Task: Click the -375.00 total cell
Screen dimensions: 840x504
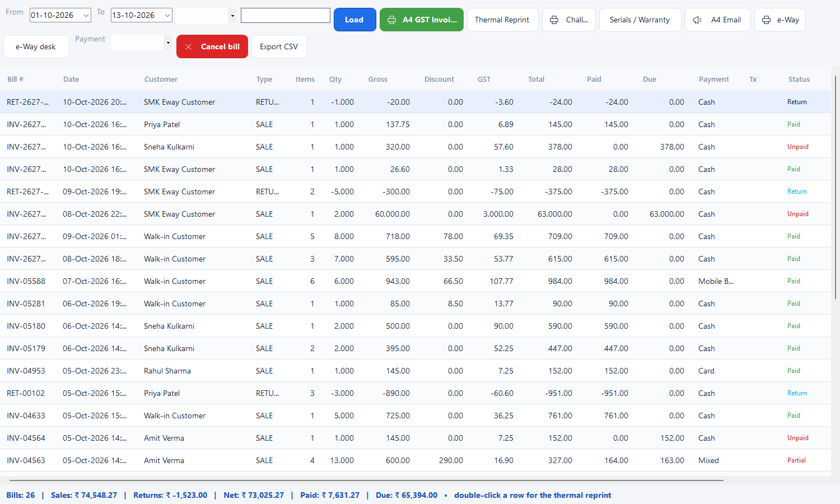Action: coord(558,192)
